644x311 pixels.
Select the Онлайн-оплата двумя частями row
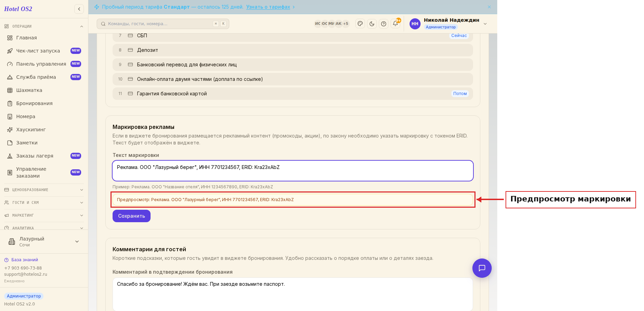(293, 79)
